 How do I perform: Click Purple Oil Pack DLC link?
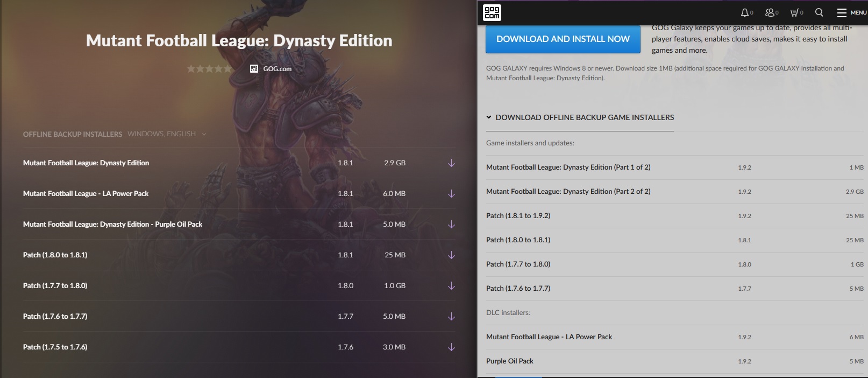tap(510, 361)
